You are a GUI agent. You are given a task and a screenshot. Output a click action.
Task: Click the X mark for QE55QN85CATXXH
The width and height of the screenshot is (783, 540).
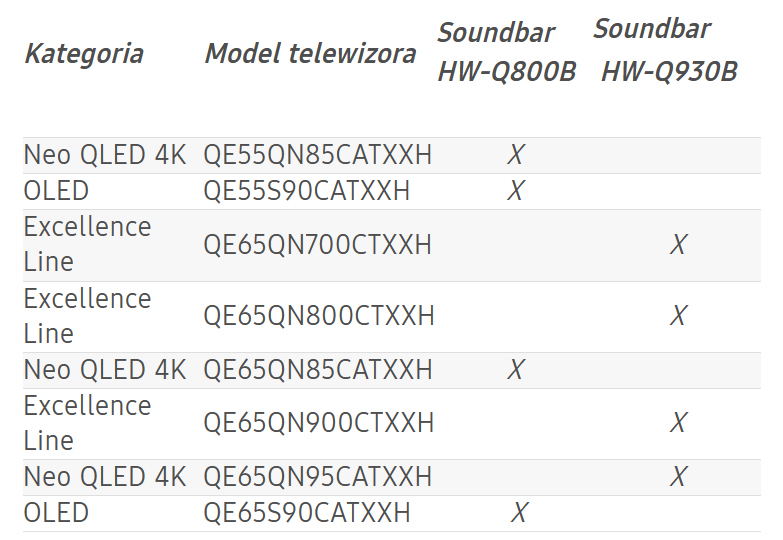516,155
